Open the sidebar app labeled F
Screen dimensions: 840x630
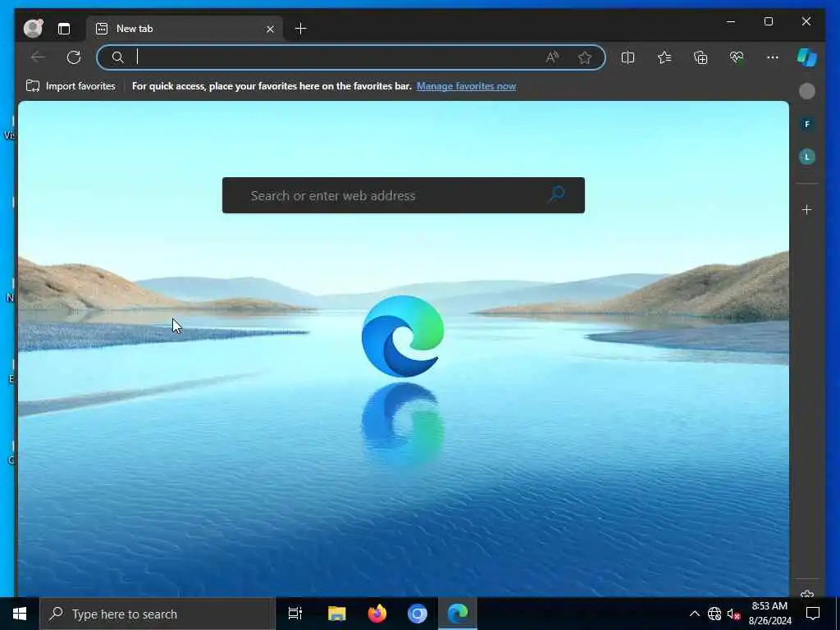click(807, 125)
